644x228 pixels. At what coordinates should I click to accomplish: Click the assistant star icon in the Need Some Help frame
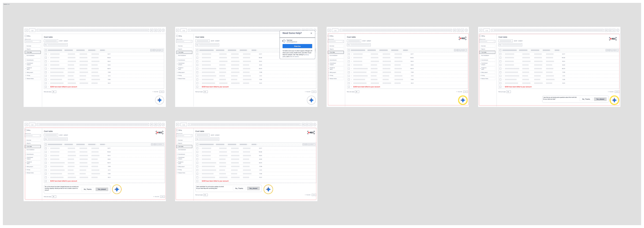pyautogui.click(x=311, y=100)
